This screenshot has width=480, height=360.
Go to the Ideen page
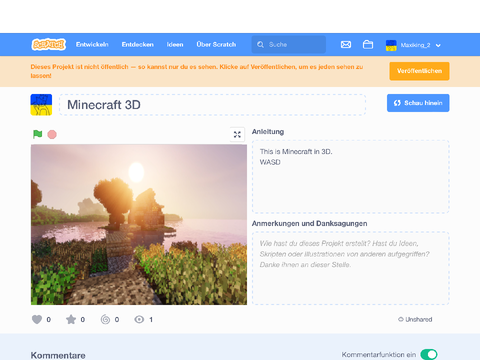(x=175, y=44)
